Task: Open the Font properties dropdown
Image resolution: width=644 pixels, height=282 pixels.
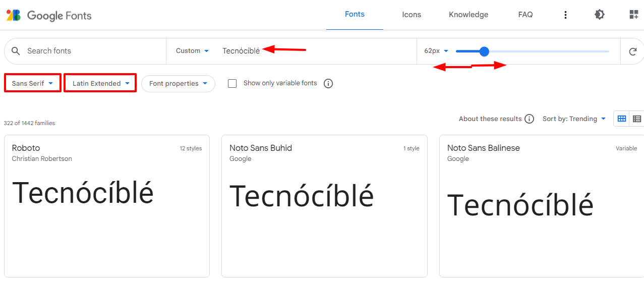Action: click(178, 84)
